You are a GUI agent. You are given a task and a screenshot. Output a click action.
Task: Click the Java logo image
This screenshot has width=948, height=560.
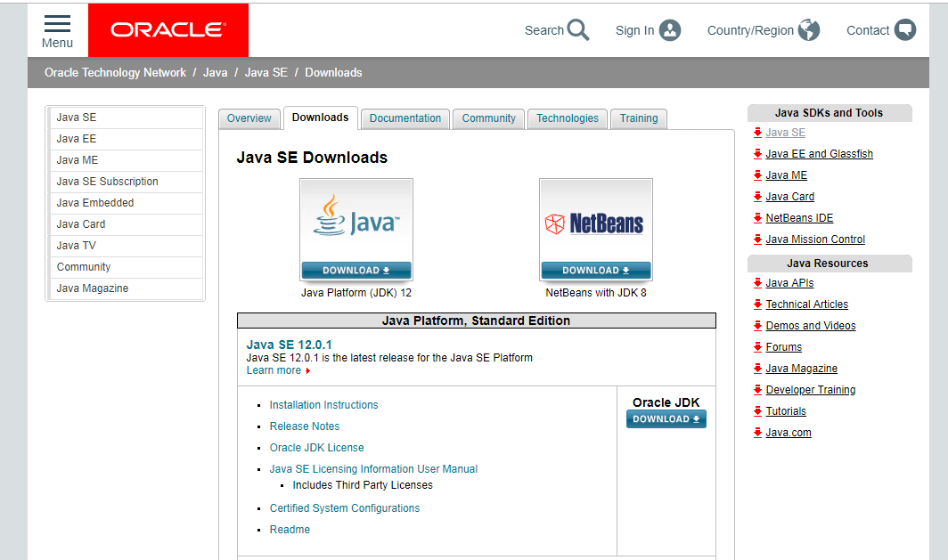point(355,217)
